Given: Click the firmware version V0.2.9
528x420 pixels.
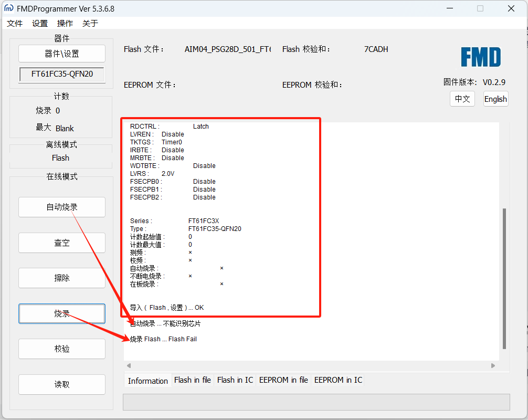Looking at the screenshot, I should click(494, 82).
